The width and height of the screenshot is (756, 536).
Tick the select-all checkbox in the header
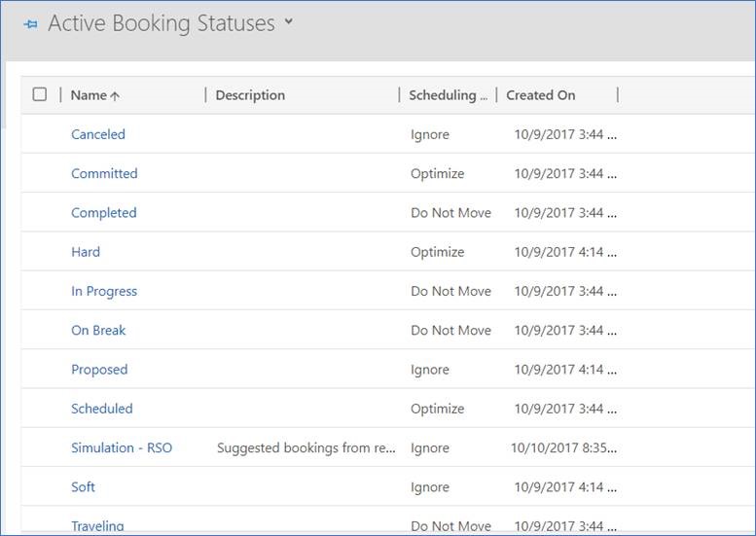pyautogui.click(x=40, y=94)
